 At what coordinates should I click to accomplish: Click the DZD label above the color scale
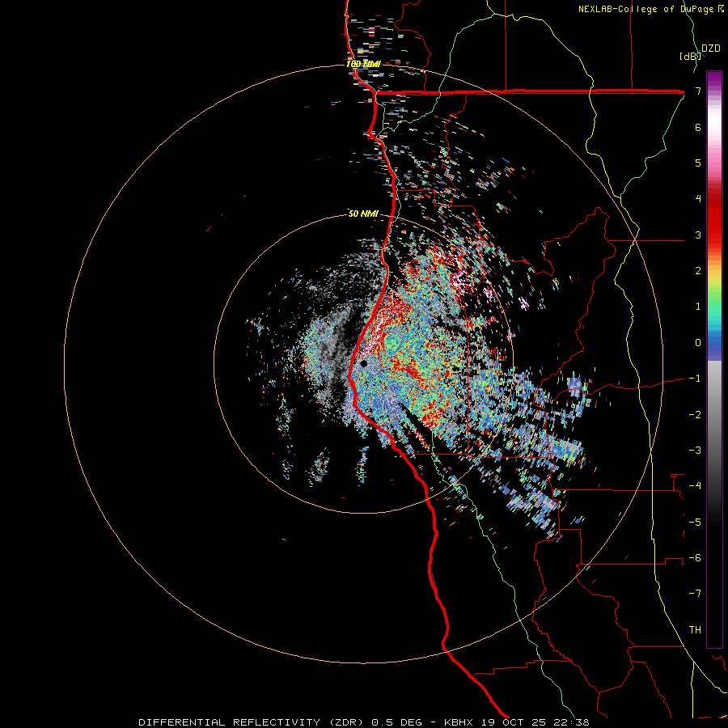click(711, 49)
